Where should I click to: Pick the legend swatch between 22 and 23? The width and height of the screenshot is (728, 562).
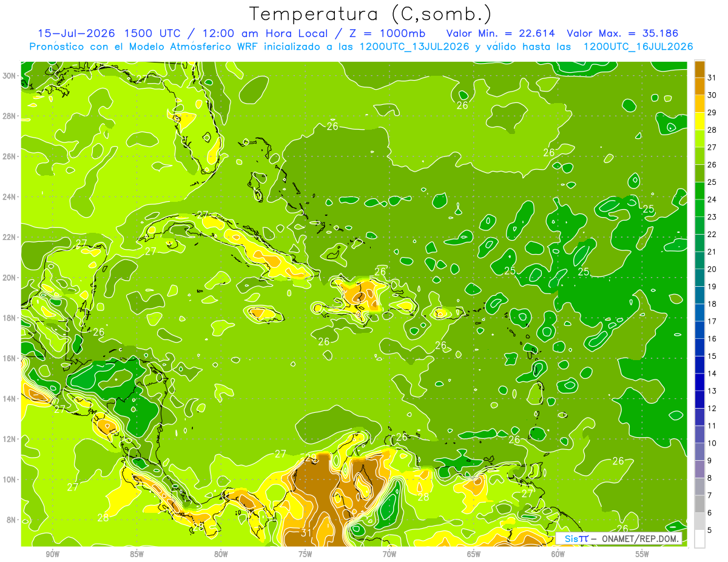click(699, 226)
